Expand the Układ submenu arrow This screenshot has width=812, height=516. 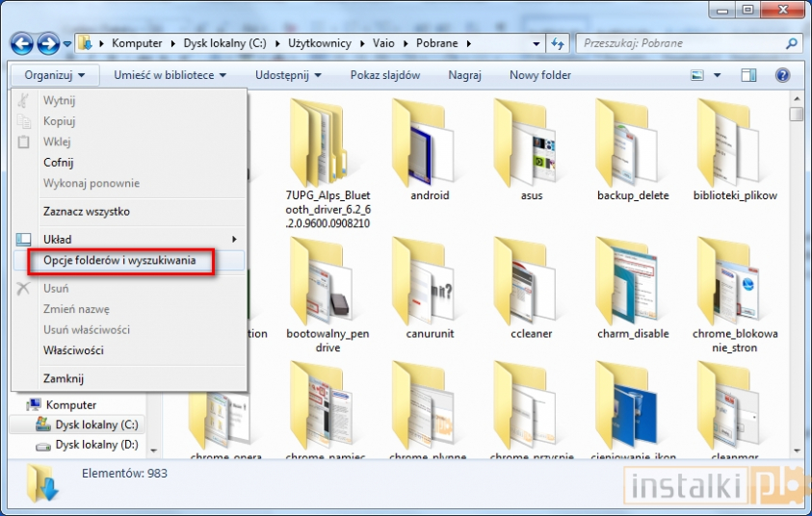click(x=234, y=239)
